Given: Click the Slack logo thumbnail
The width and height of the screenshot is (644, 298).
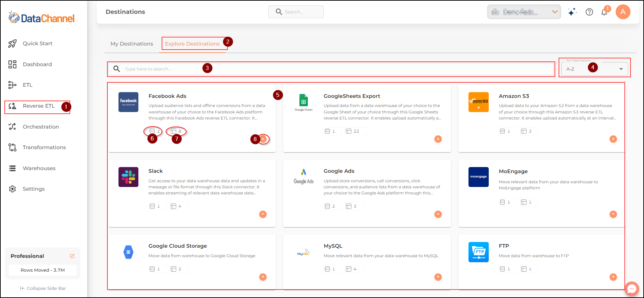Looking at the screenshot, I should tap(128, 177).
